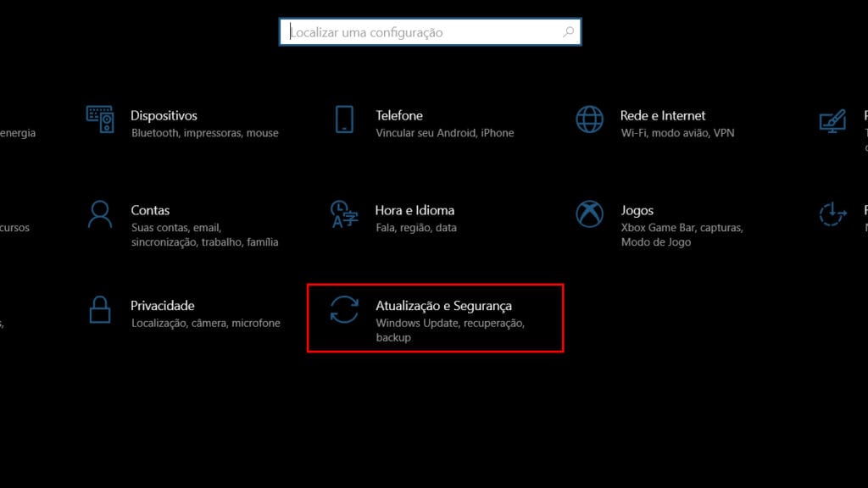Screen dimensions: 868x488
Task: Click the text 'Suas contas, email, sincronização, trabalho, família'
Action: (205, 235)
